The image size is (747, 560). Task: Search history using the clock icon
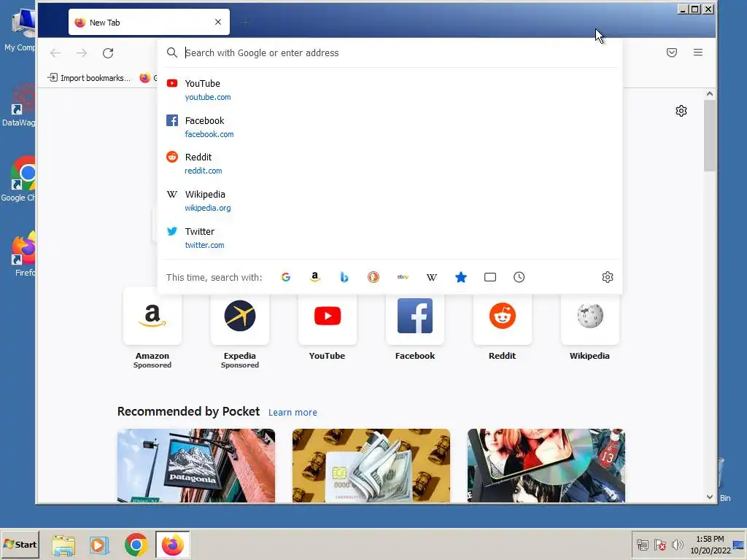tap(519, 277)
